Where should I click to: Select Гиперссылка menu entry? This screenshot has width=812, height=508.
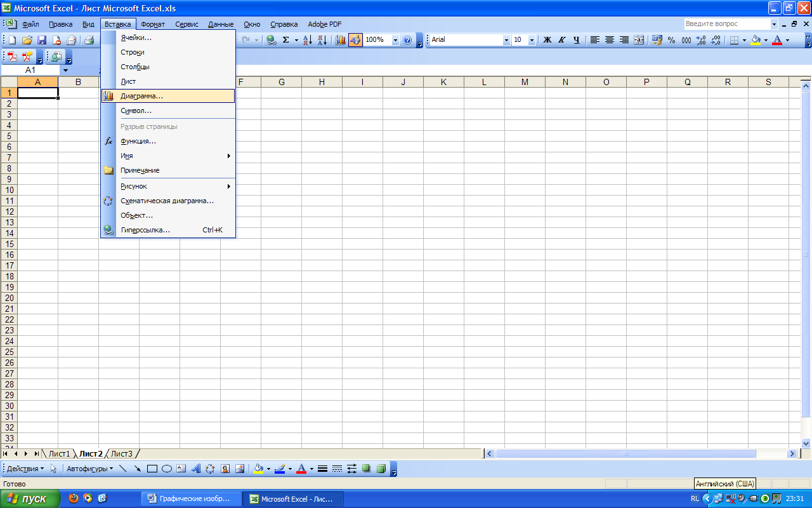pos(168,230)
